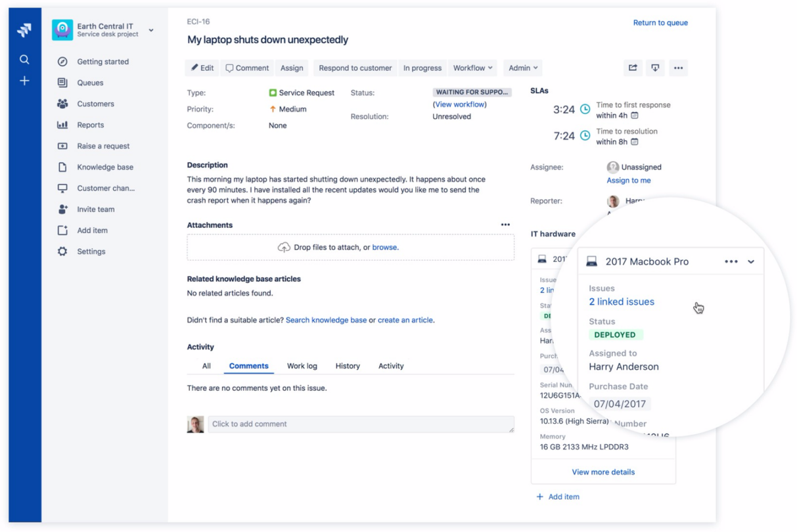Click calendar icon next to within 8h
Viewport: 797px width, 532px height.
[635, 142]
